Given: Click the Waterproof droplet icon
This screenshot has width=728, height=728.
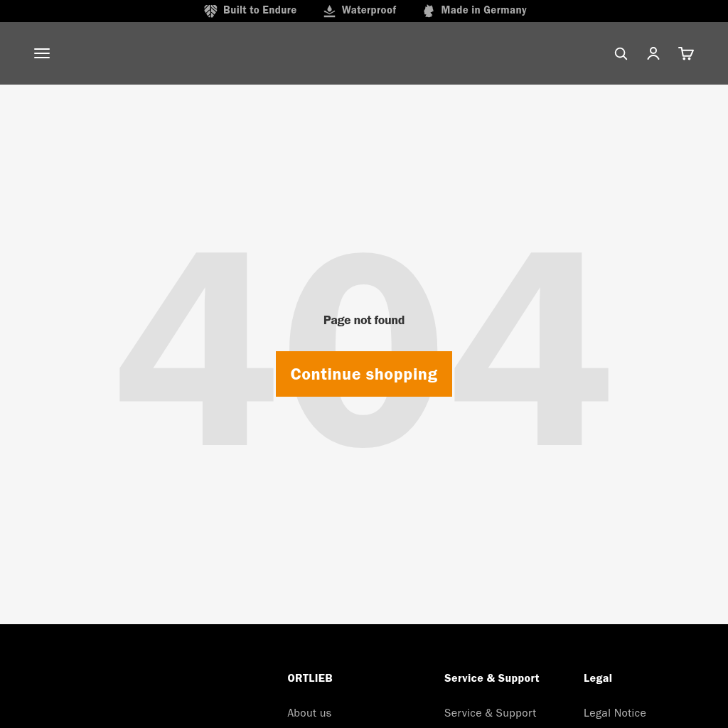Looking at the screenshot, I should click(329, 11).
